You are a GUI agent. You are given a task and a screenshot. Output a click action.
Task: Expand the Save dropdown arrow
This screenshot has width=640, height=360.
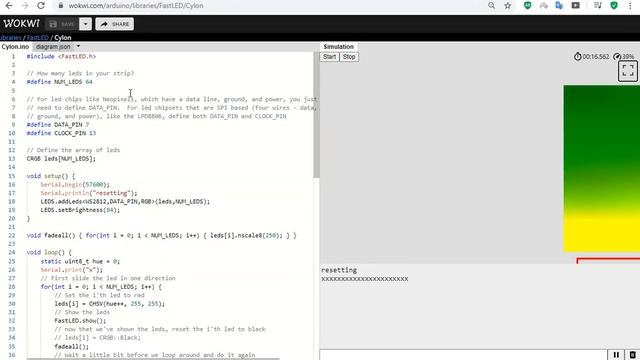[x=85, y=24]
